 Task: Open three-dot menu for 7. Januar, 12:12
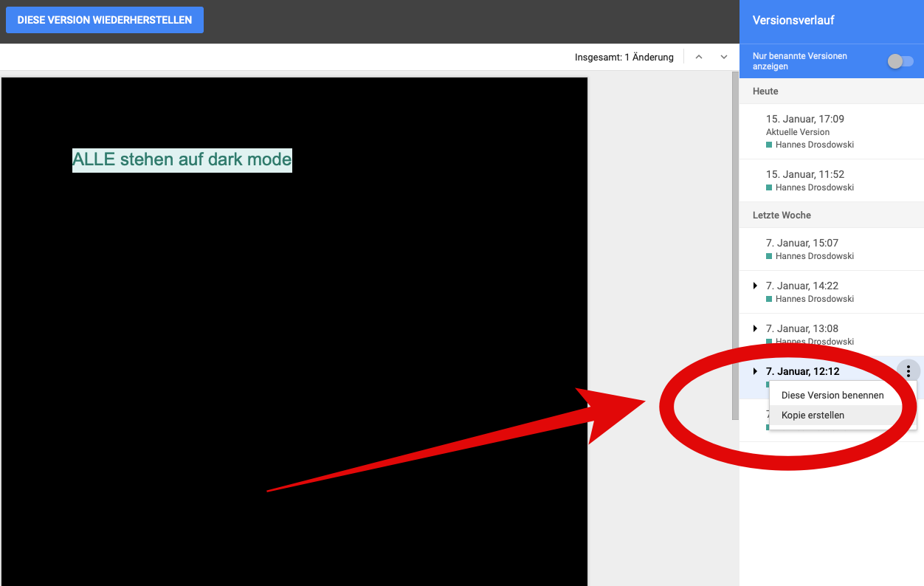(909, 371)
